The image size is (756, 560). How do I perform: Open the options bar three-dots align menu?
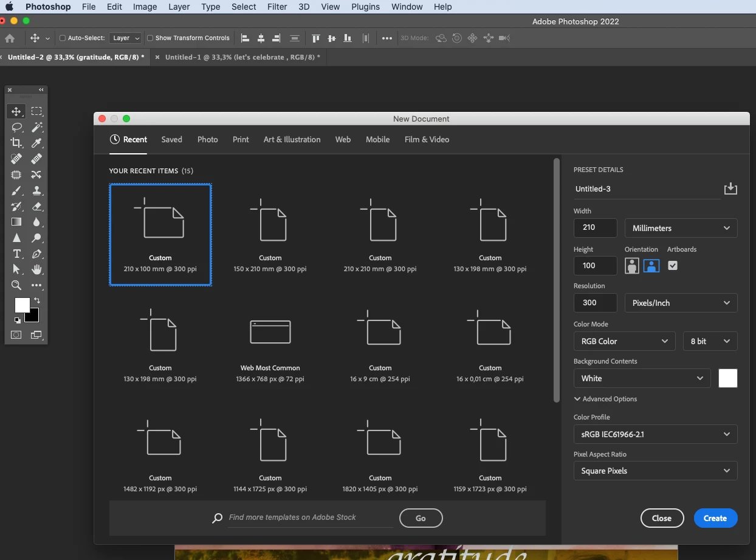(387, 38)
